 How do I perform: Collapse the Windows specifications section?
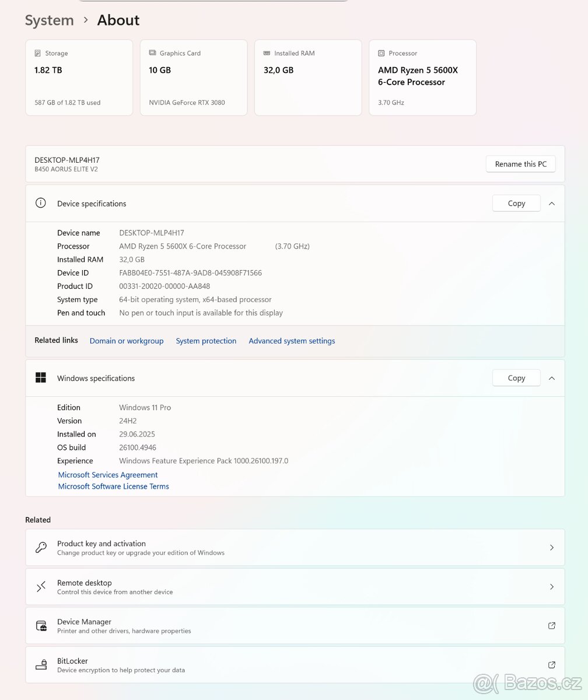[x=552, y=378]
